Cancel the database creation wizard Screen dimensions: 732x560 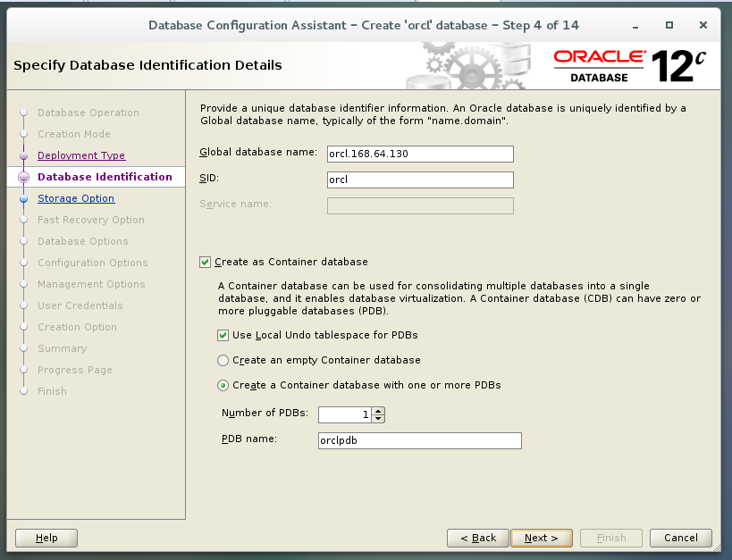coord(680,538)
